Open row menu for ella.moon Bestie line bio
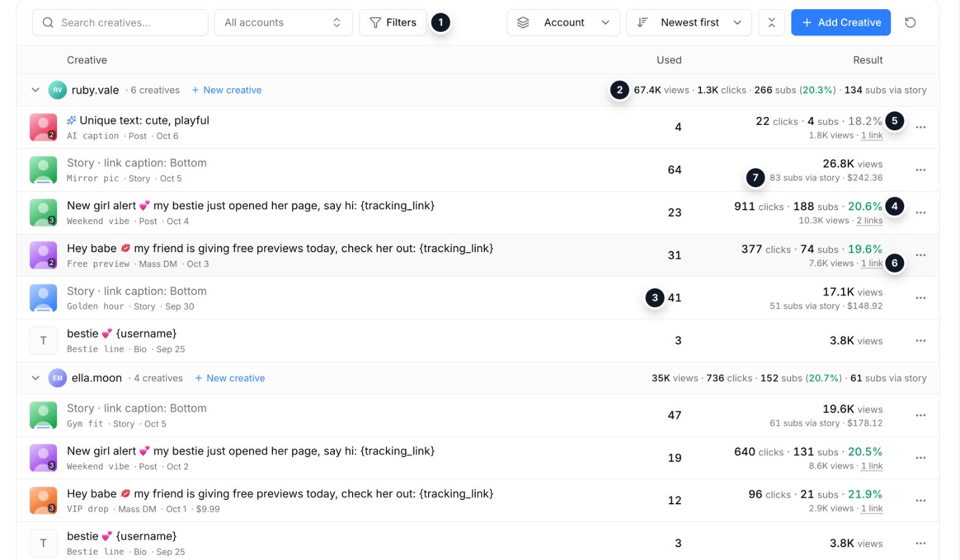 click(921, 543)
